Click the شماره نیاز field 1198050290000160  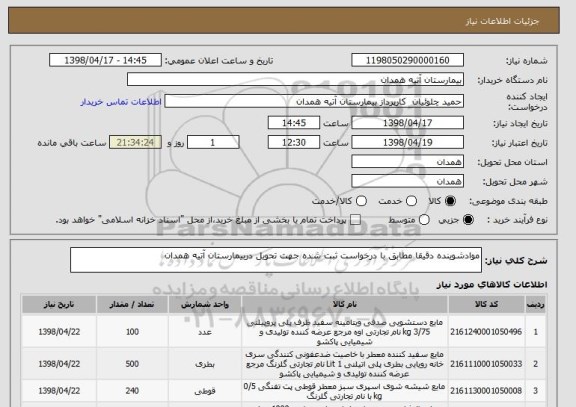click(407, 60)
